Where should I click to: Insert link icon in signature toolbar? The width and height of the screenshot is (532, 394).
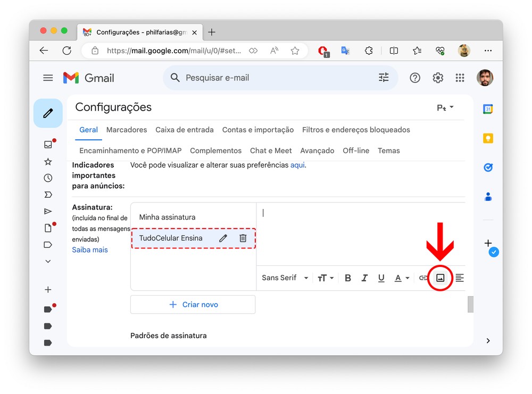click(x=423, y=278)
